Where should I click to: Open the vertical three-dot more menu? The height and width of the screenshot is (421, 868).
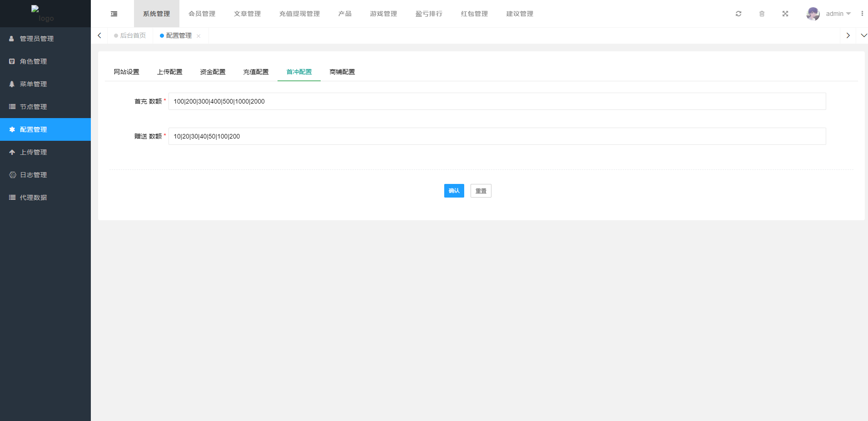click(x=862, y=14)
